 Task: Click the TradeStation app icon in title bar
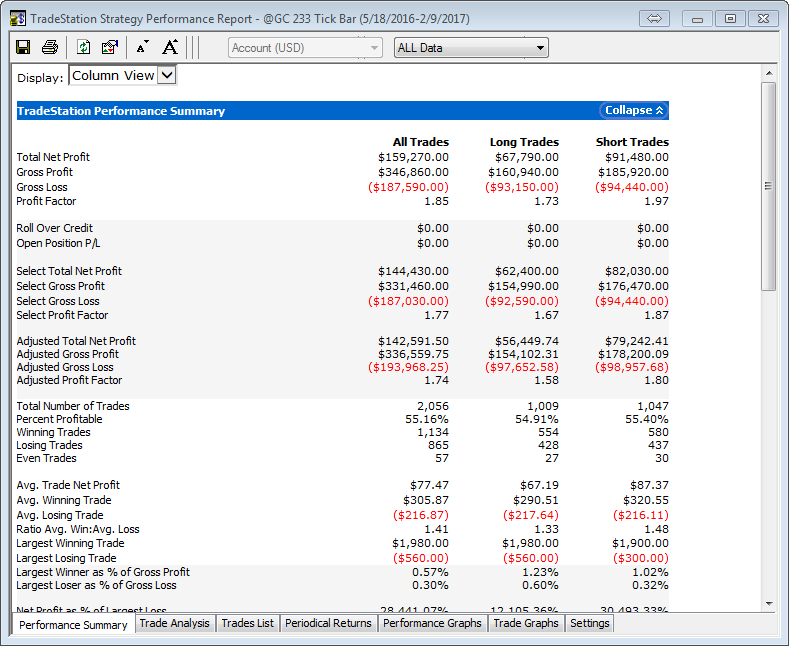point(17,18)
